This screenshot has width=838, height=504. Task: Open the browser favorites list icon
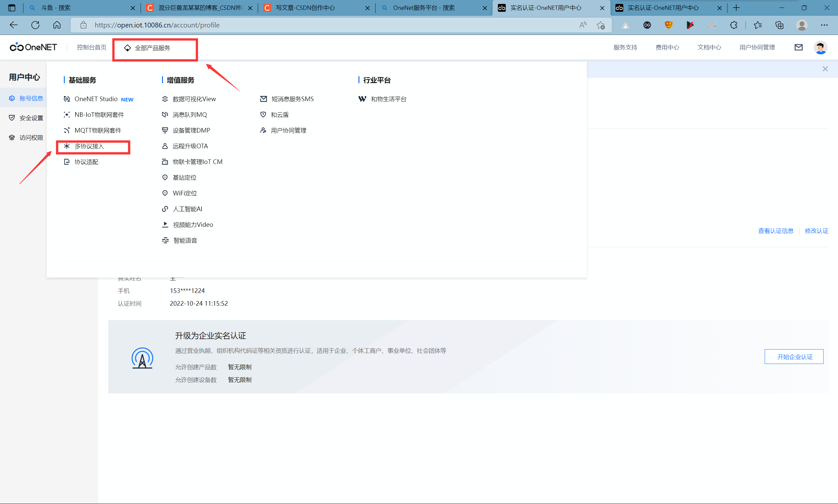tap(757, 25)
